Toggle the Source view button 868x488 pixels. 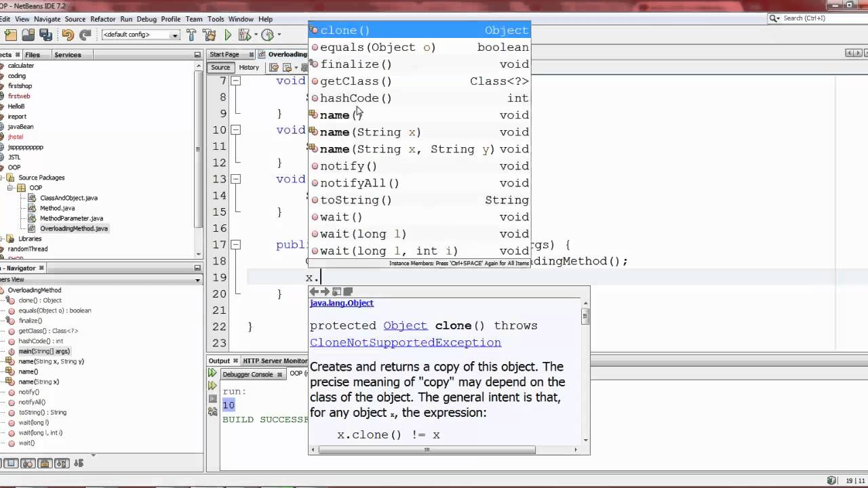pos(220,67)
